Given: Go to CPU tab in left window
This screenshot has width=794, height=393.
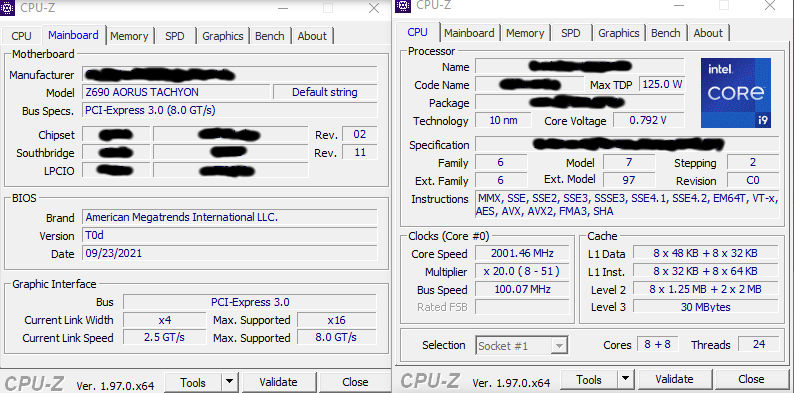Looking at the screenshot, I should [x=21, y=36].
